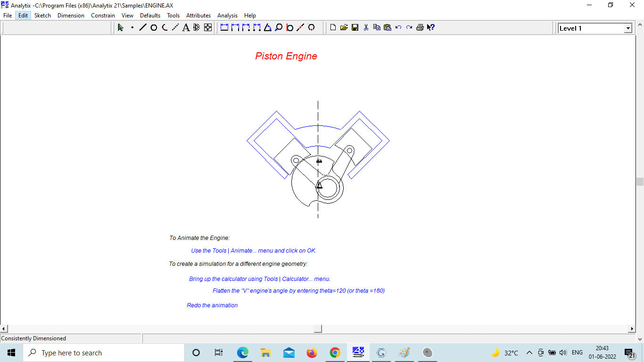Activate the arc drawing tool

165,28
